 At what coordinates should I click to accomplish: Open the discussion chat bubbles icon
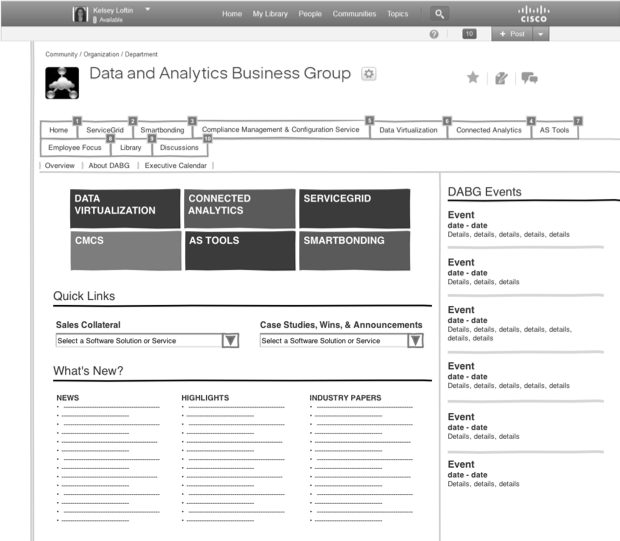point(529,78)
